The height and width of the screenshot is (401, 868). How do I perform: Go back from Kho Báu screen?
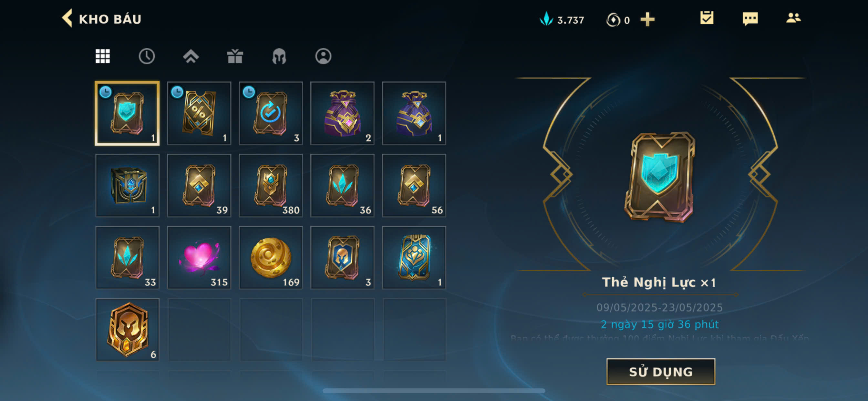point(67,18)
